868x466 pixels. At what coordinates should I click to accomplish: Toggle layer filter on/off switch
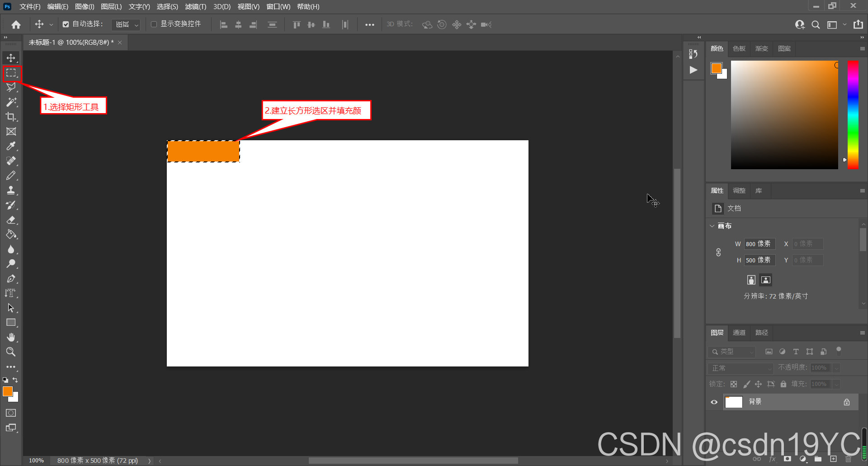pos(839,351)
